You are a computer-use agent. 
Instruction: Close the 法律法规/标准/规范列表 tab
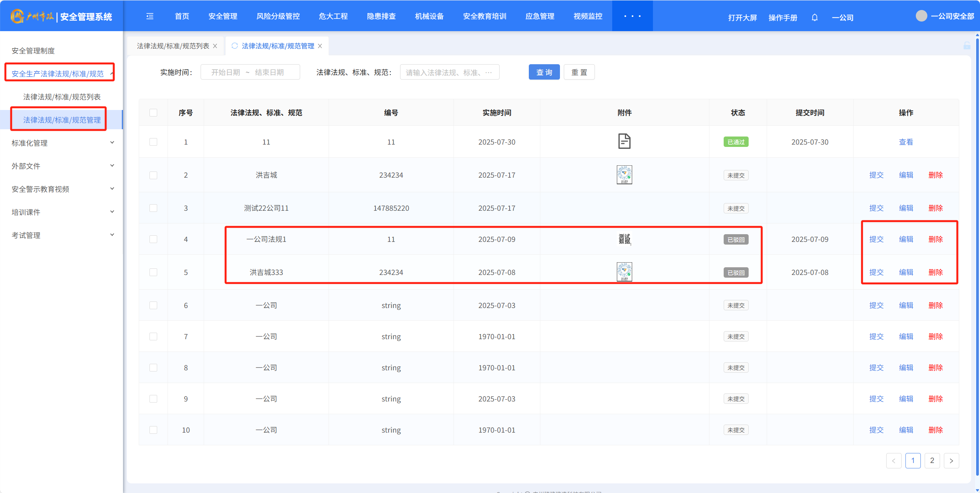click(215, 46)
